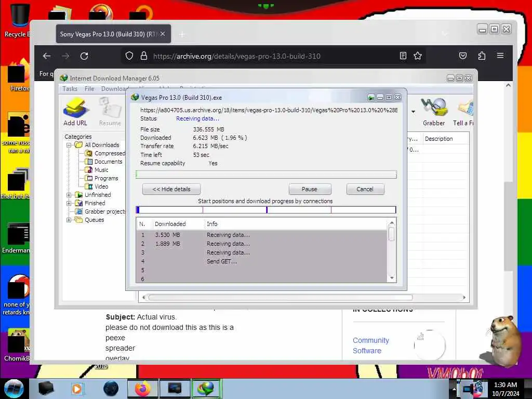Click the connections progress segment bar
This screenshot has width=532, height=399.
point(266,210)
